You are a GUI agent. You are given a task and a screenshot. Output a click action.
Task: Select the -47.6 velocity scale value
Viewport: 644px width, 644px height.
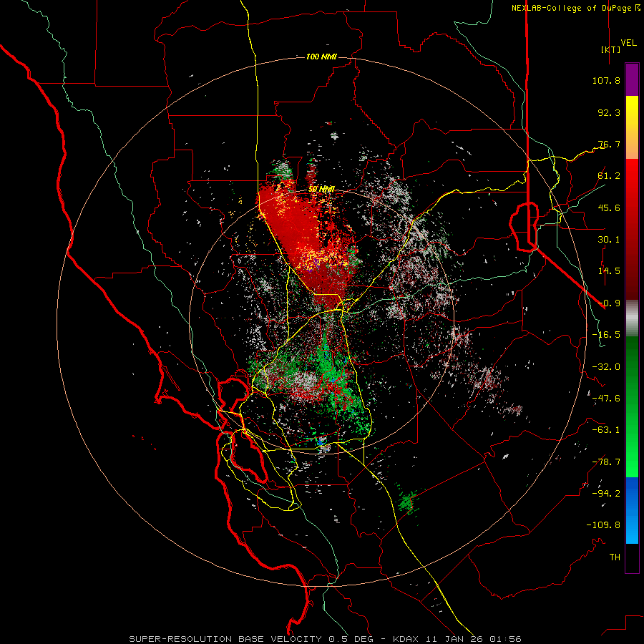(606, 399)
